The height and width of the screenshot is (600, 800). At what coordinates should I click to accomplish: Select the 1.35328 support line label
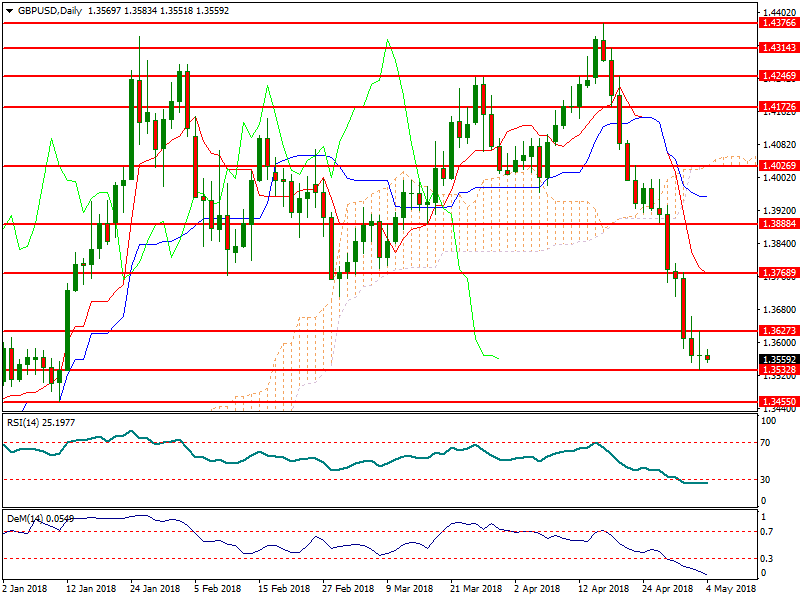[x=779, y=370]
